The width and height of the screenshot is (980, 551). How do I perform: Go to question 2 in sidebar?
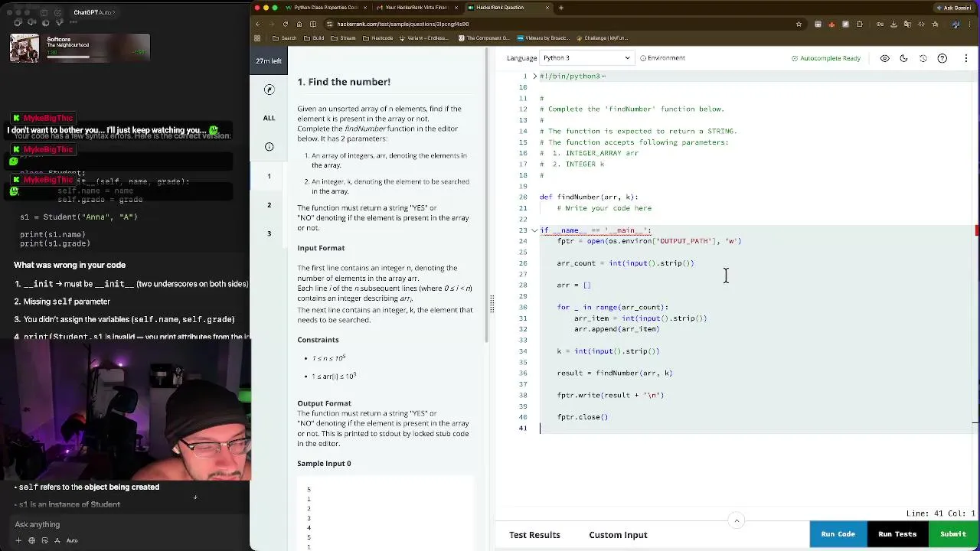pyautogui.click(x=269, y=205)
